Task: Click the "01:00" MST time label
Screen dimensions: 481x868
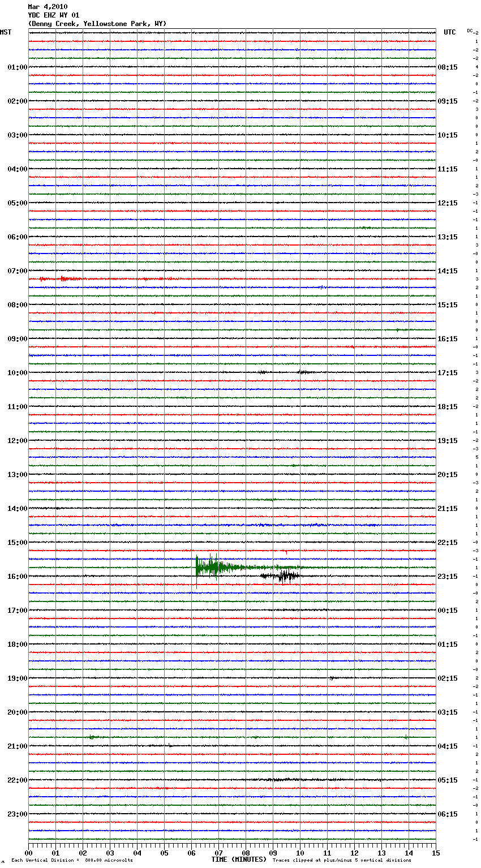Action: [18, 67]
